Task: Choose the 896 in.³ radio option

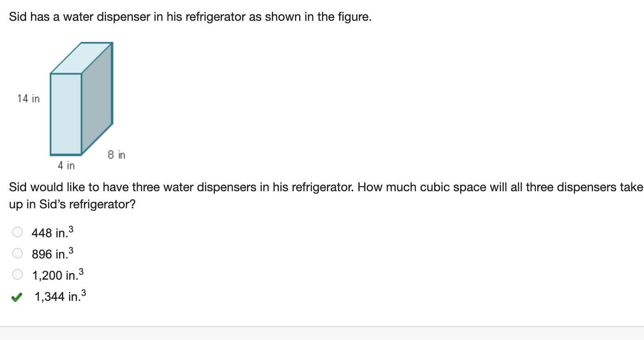Action: 17,253
